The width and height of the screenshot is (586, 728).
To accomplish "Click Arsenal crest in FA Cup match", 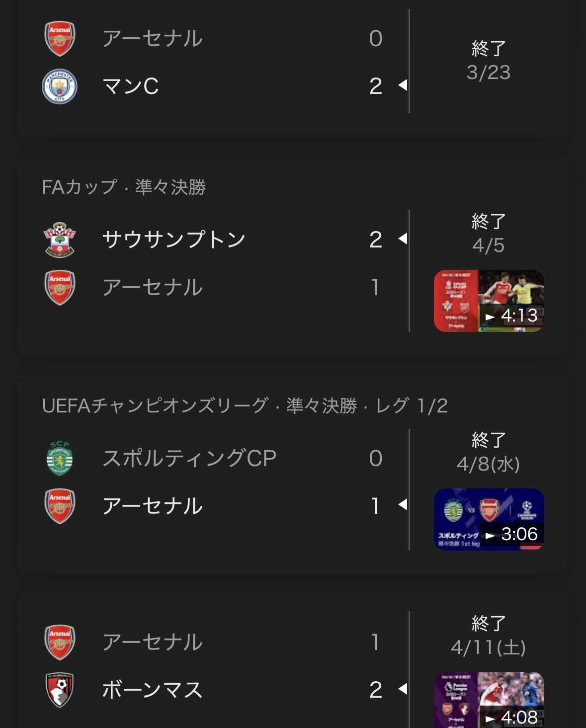I will click(x=60, y=287).
